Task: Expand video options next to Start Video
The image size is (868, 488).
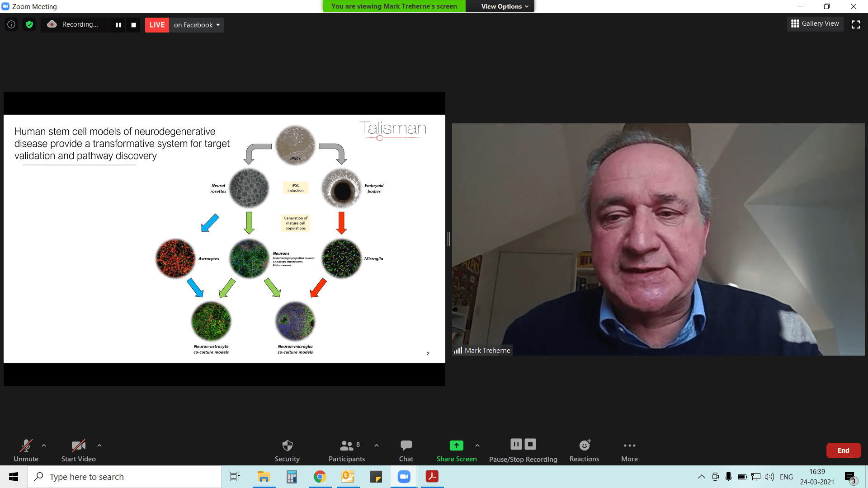Action: [x=99, y=446]
